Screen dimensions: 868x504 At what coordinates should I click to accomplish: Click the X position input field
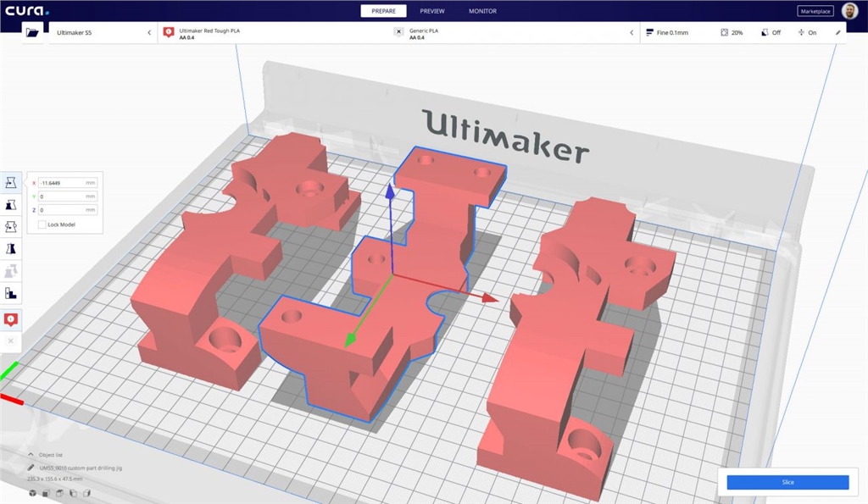click(x=68, y=182)
